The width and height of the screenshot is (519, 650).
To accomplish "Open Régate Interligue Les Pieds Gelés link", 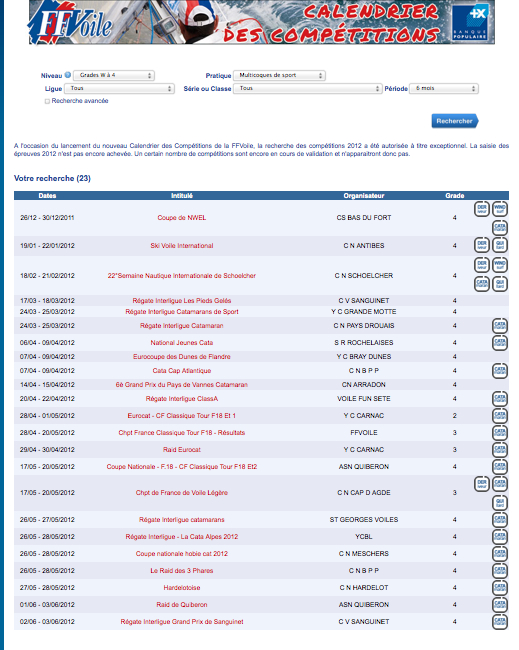I will (182, 301).
